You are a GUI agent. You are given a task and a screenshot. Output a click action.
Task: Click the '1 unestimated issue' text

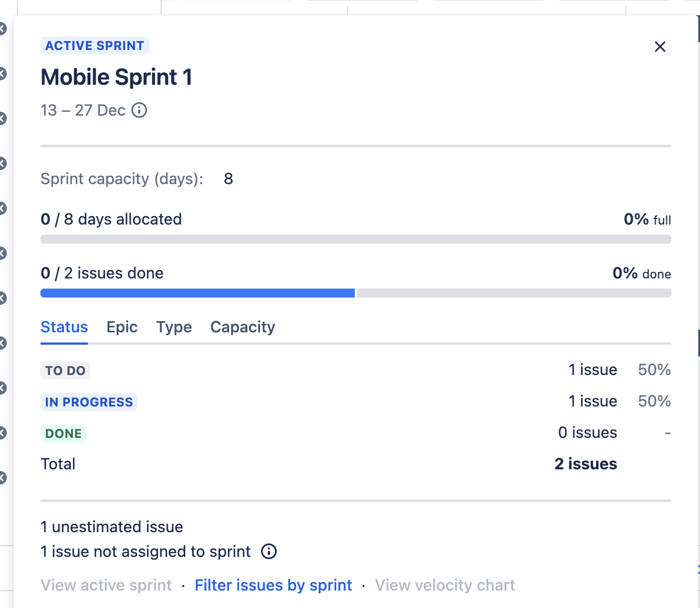point(112,527)
